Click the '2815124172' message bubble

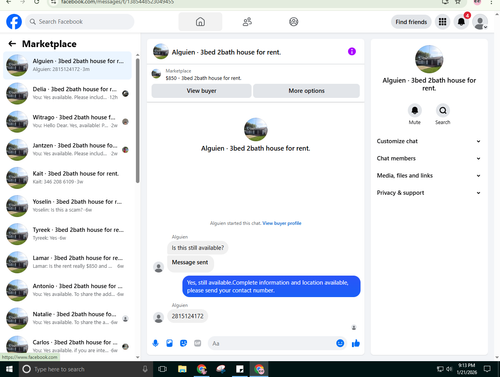(x=187, y=316)
